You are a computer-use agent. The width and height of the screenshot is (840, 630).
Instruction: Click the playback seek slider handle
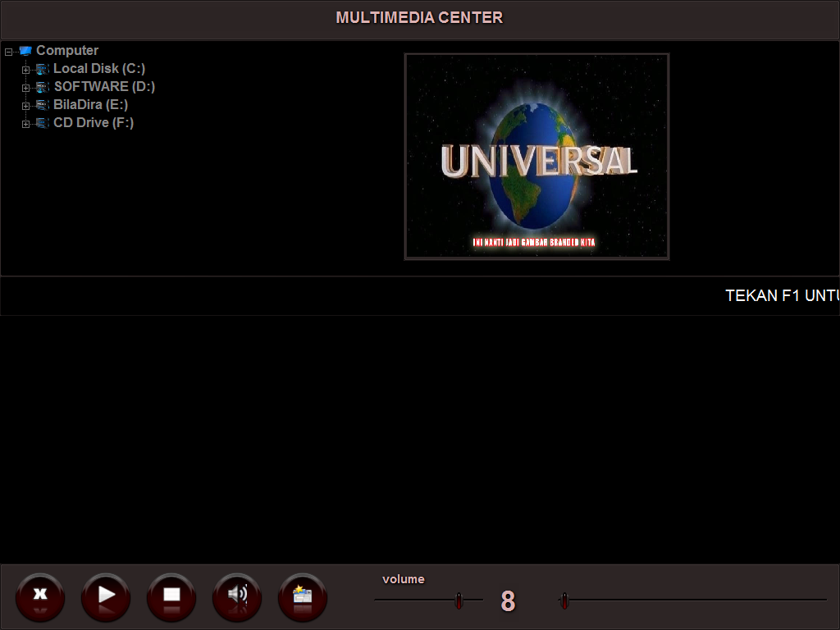[564, 600]
